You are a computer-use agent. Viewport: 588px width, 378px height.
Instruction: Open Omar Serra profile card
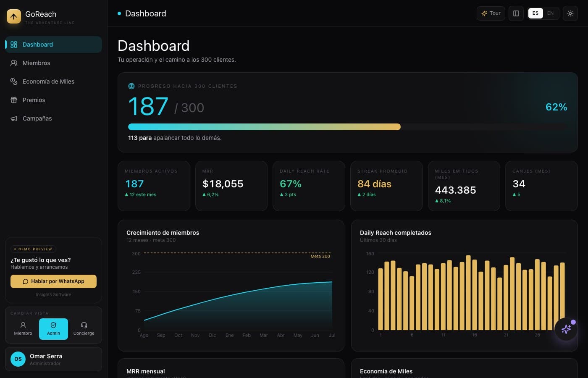pos(53,359)
